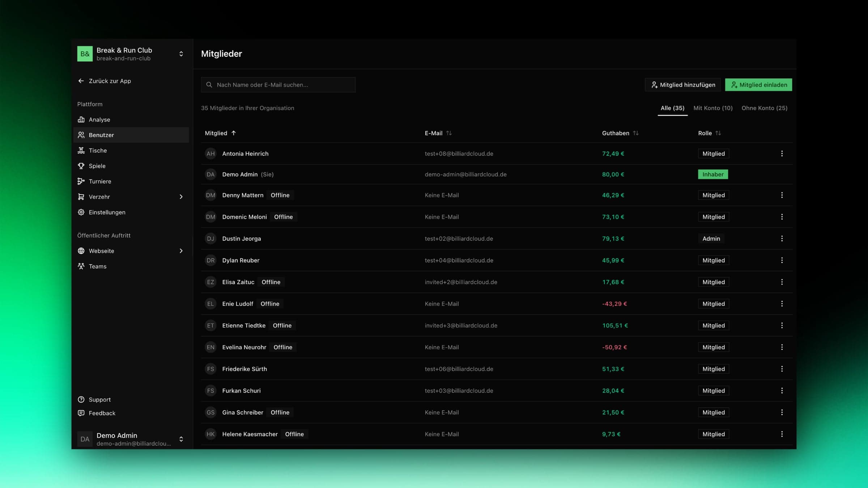Click email test+08@billiardcloud.de
Image resolution: width=868 pixels, height=488 pixels.
pyautogui.click(x=459, y=154)
